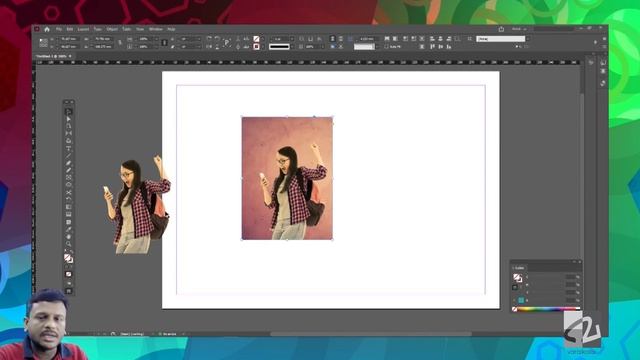This screenshot has height=360, width=640.
Task: Select the Gradient Feather tool
Action: (x=69, y=214)
